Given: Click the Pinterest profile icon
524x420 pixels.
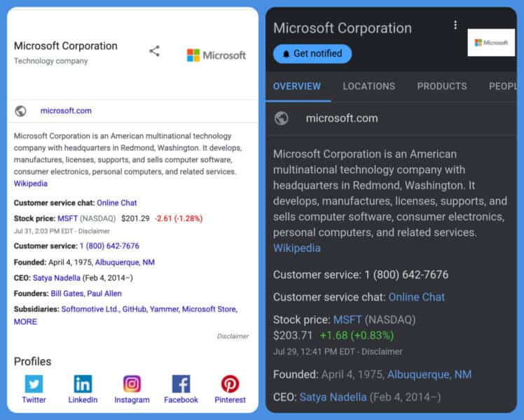Looking at the screenshot, I should point(230,384).
